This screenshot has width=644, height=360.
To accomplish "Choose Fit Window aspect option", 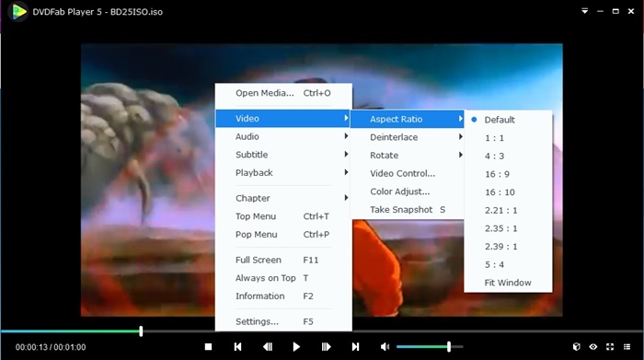I will [508, 283].
